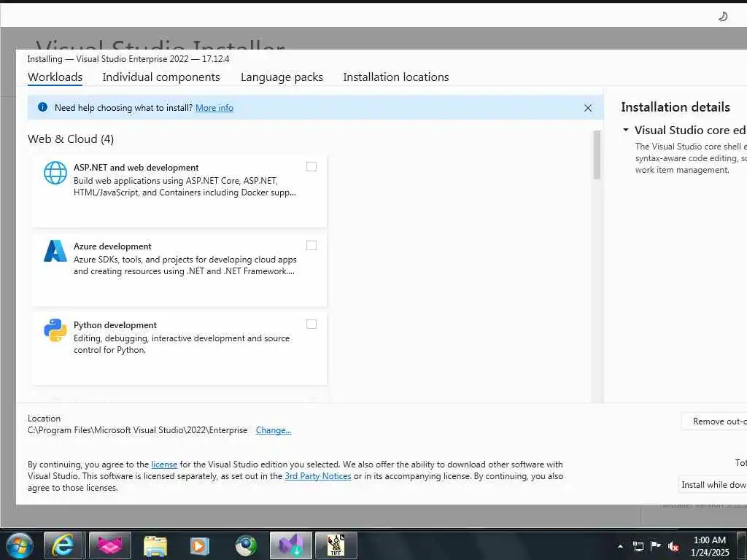Go to the Installation locations tab

pyautogui.click(x=396, y=77)
